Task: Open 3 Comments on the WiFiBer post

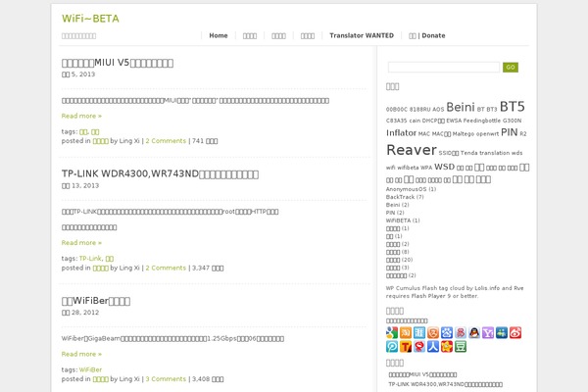Action: pyautogui.click(x=166, y=379)
